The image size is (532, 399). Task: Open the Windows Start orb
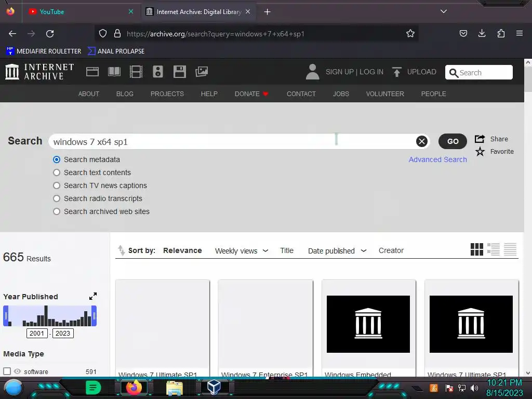13,388
